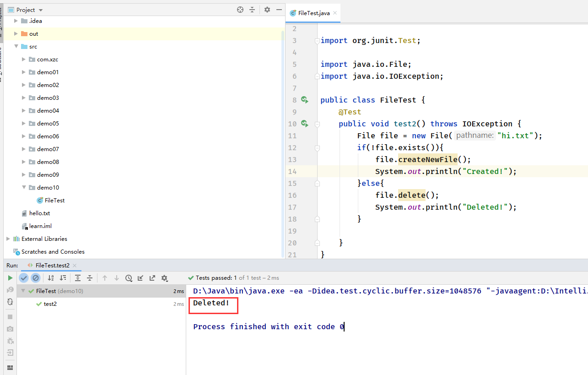This screenshot has height=375, width=588.
Task: Collapse all in Project panel header
Action: pos(252,10)
